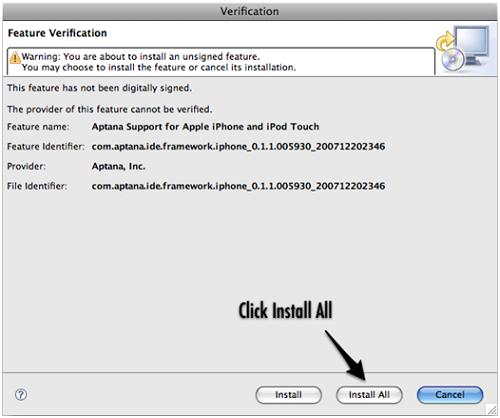The width and height of the screenshot is (500, 418).
Task: Cancel the feature installation
Action: (x=450, y=395)
